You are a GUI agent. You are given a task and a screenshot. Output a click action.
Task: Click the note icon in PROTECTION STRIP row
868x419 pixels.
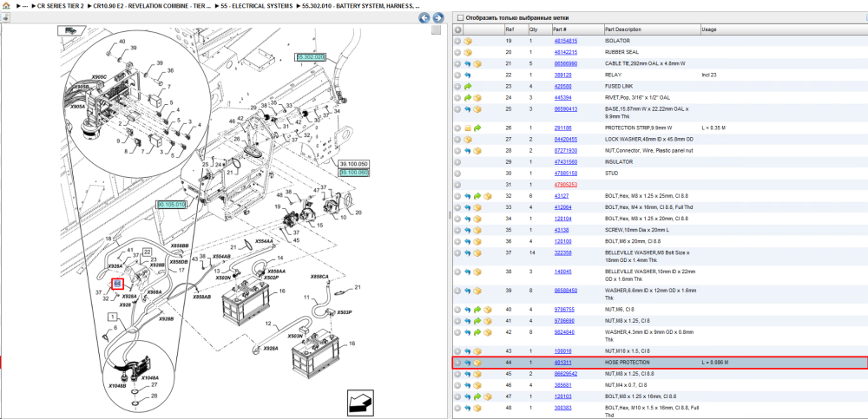(468, 128)
